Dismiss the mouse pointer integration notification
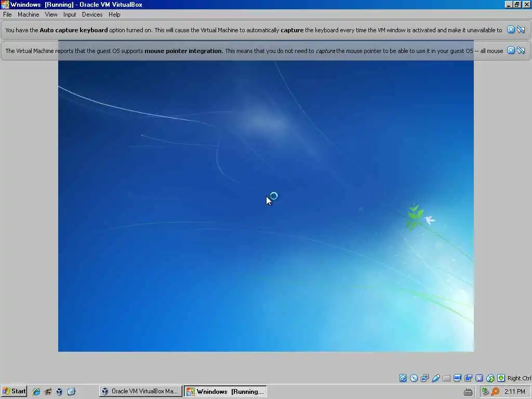The width and height of the screenshot is (532, 399). pyautogui.click(x=511, y=50)
